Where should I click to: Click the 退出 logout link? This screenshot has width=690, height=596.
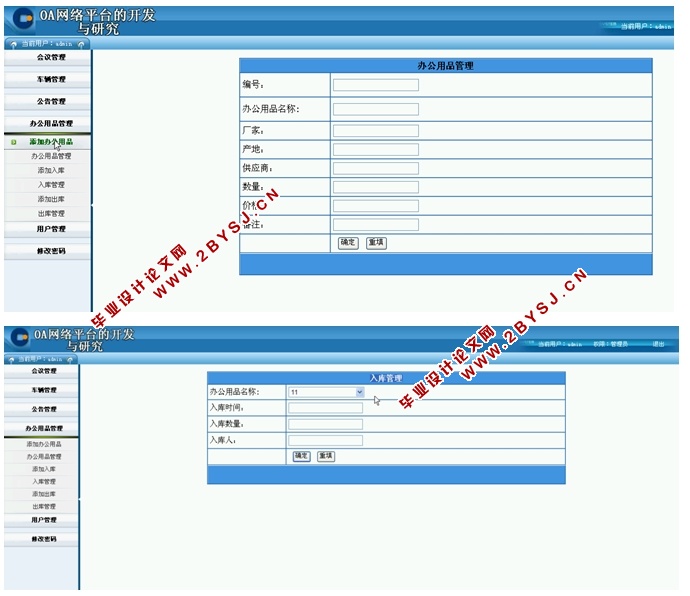click(x=658, y=344)
